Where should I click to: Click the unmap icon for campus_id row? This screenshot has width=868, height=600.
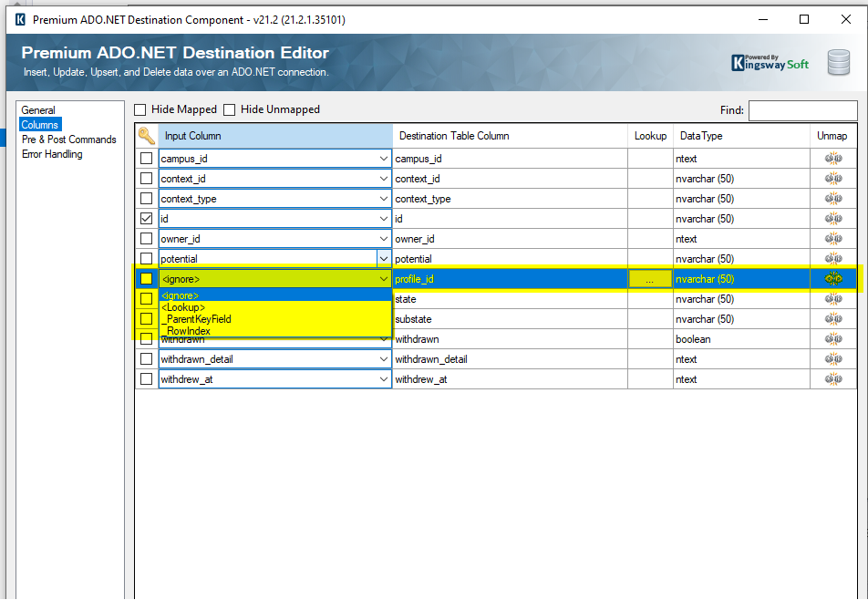click(833, 159)
